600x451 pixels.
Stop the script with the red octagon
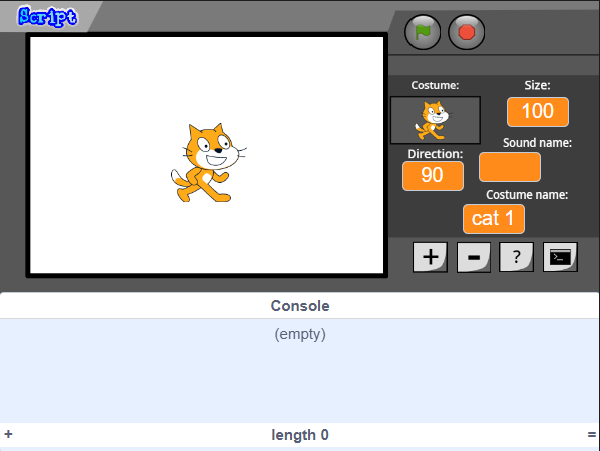[x=466, y=32]
